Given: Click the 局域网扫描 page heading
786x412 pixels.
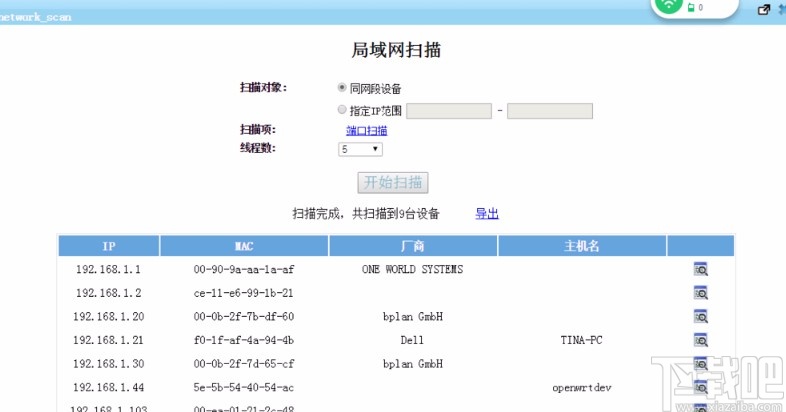Looking at the screenshot, I should [x=396, y=50].
